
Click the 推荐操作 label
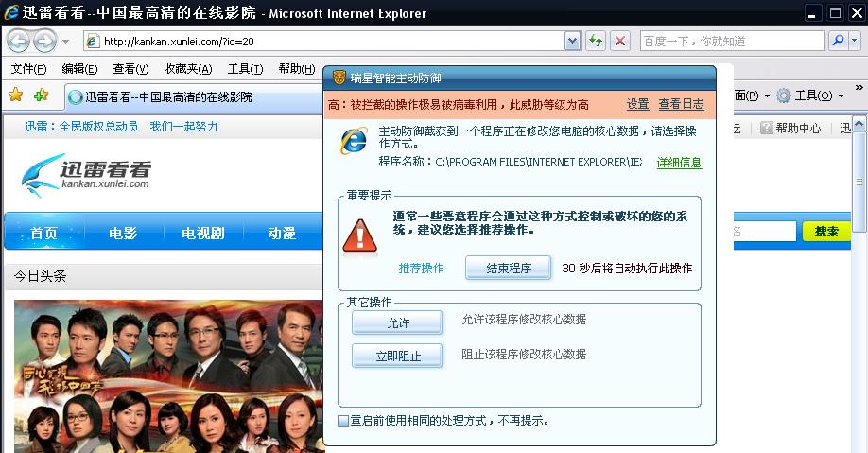(x=421, y=268)
